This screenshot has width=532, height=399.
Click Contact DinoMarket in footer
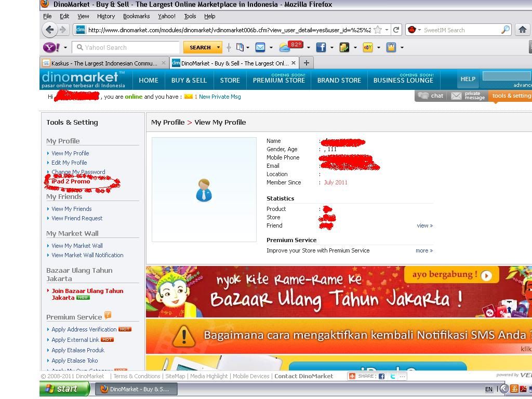[303, 376]
